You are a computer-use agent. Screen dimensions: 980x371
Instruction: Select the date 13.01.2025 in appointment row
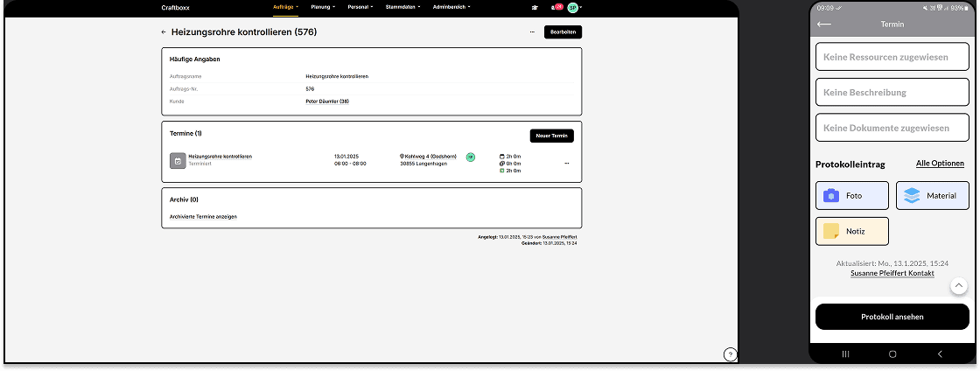[346, 156]
